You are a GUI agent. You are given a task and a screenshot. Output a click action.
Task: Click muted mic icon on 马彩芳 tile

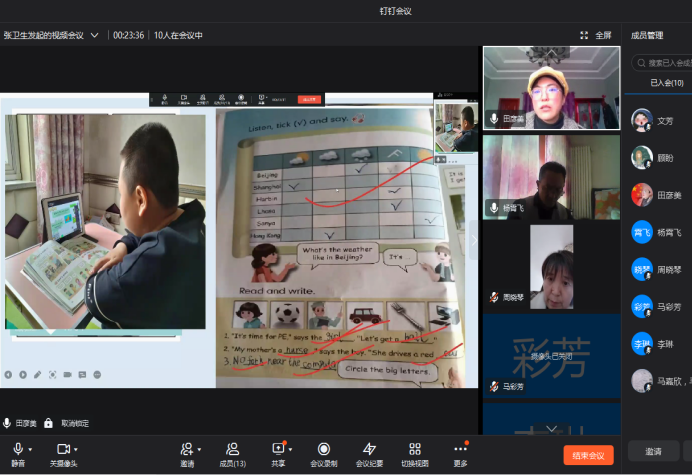coord(494,386)
